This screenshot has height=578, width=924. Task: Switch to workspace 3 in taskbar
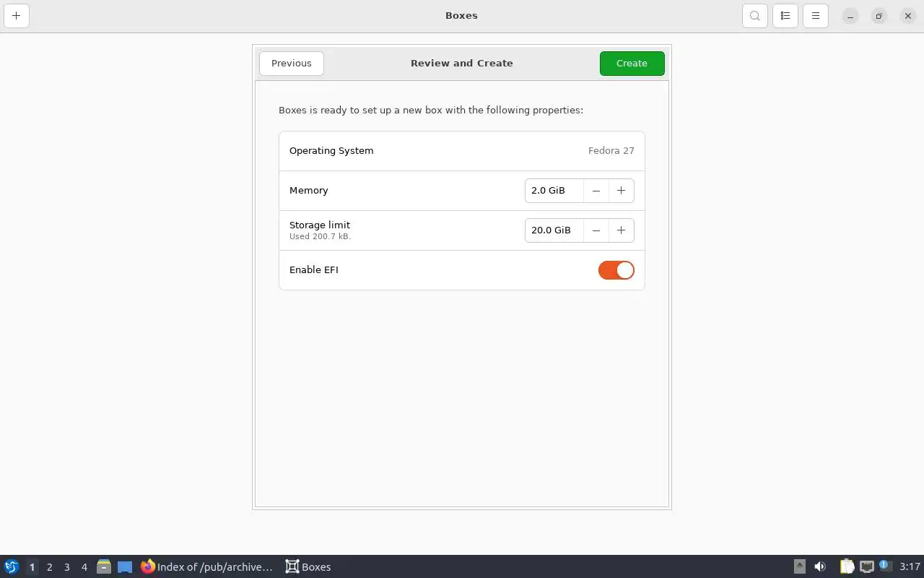point(66,567)
